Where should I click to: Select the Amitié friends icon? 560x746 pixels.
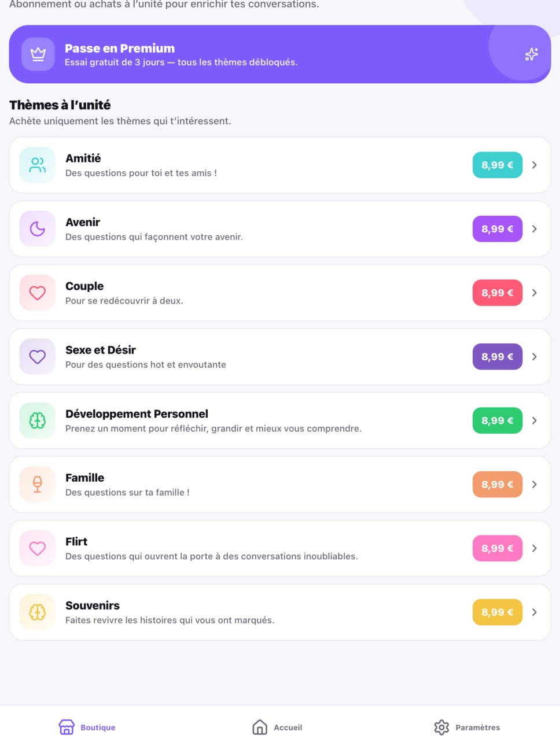(38, 165)
